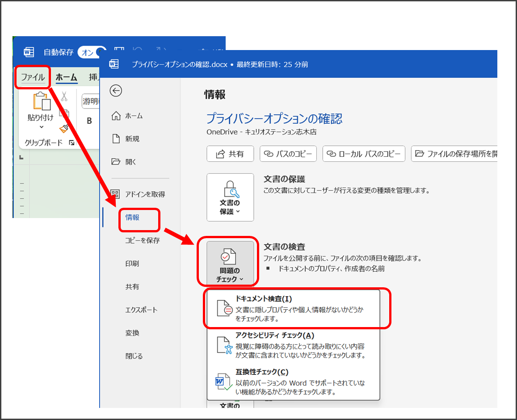
Task: Toggle the 自動保存 switch
Action: coord(91,52)
